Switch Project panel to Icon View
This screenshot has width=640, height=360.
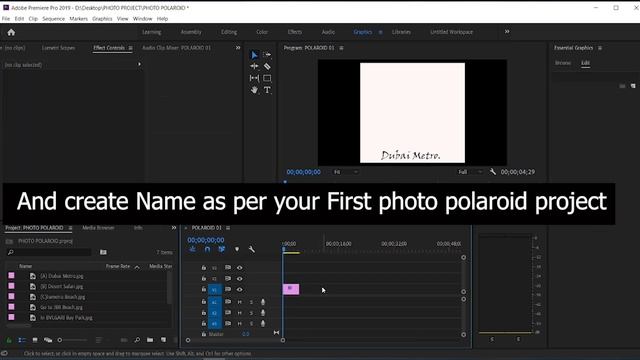tap(35, 340)
